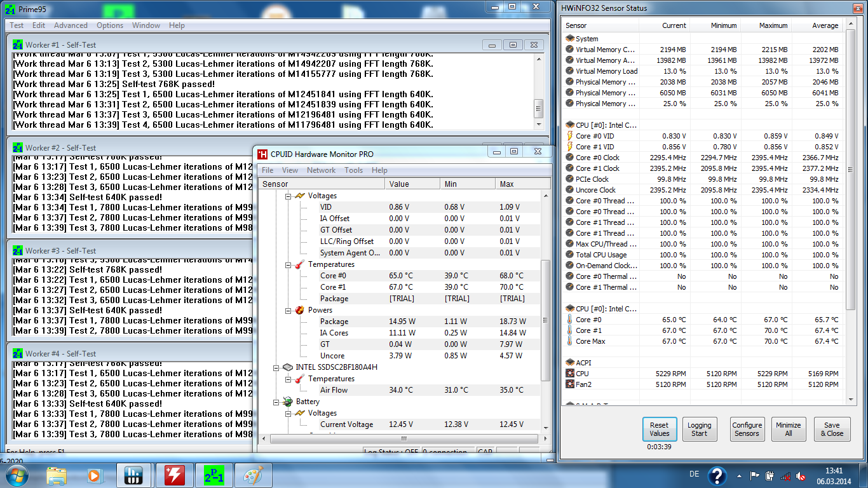Switch to Hardware Monitor via taskbar icon

pos(175,475)
